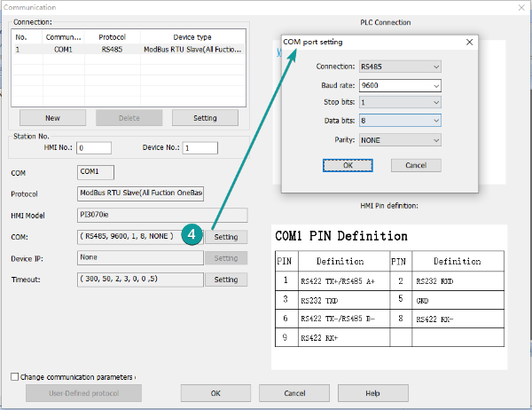Click OK at bottom of Communication window
This screenshot has width=532, height=410.
click(215, 393)
